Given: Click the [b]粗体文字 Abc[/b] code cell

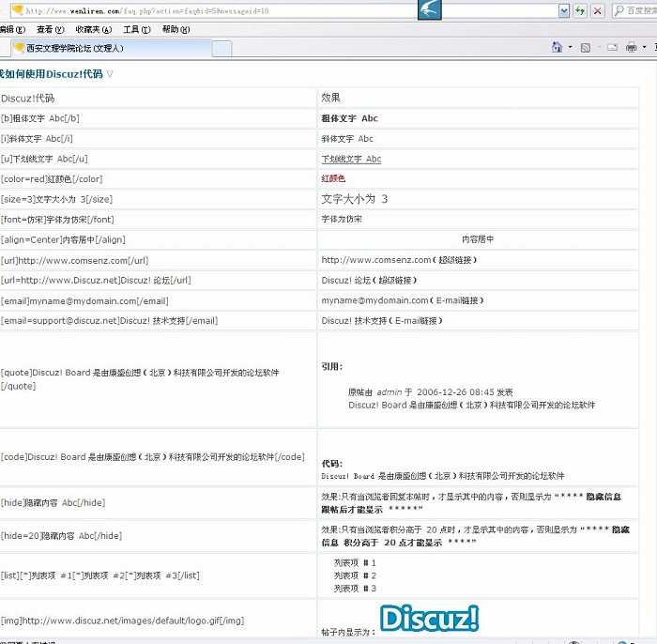Looking at the screenshot, I should pos(158,118).
